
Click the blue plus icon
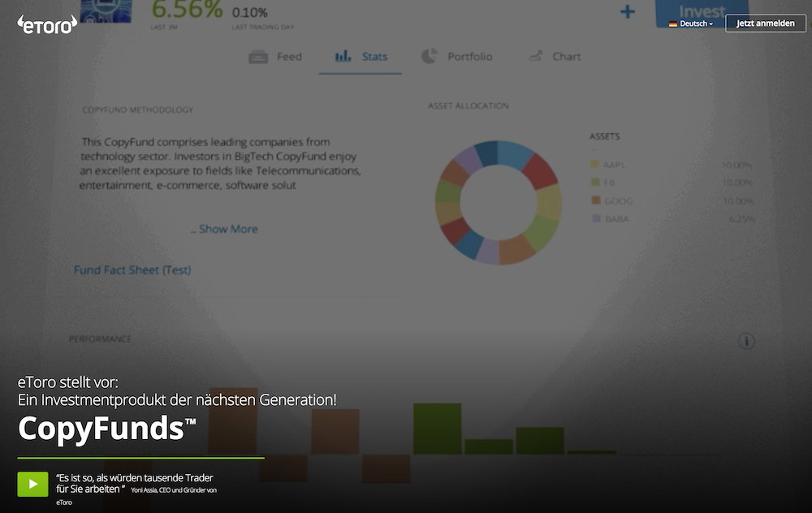pos(627,11)
